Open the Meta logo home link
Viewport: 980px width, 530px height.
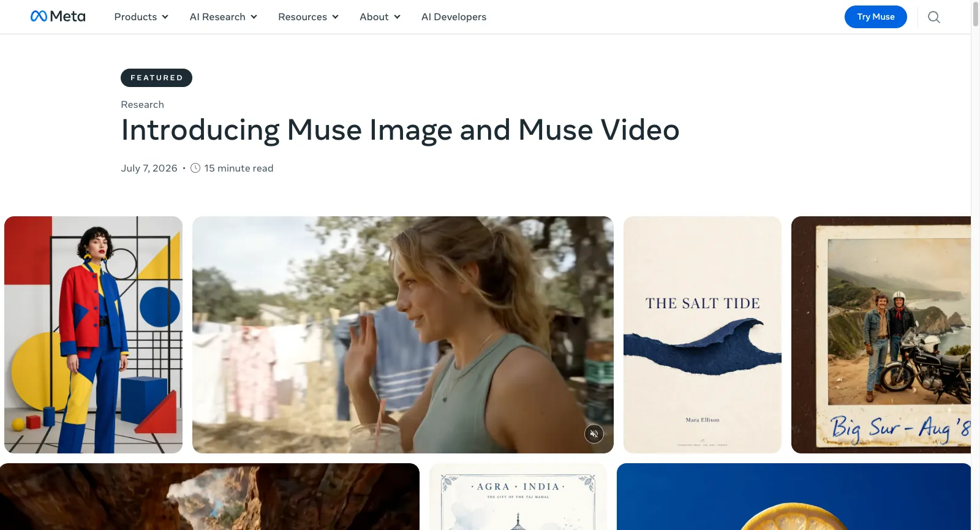point(58,17)
